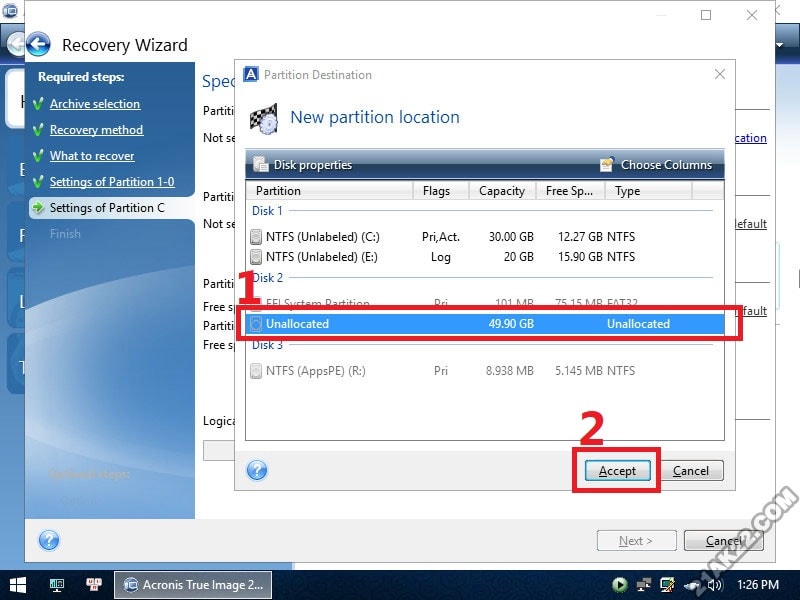The image size is (800, 600).
Task: Maximize the Recovery Wizard window
Action: tap(706, 15)
